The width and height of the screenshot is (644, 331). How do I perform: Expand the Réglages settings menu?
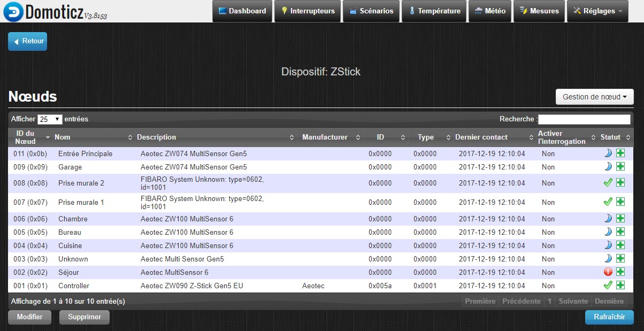(597, 11)
